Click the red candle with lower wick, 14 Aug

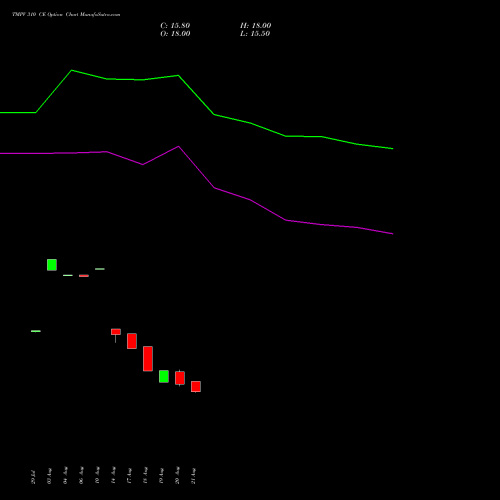pyautogui.click(x=116, y=332)
